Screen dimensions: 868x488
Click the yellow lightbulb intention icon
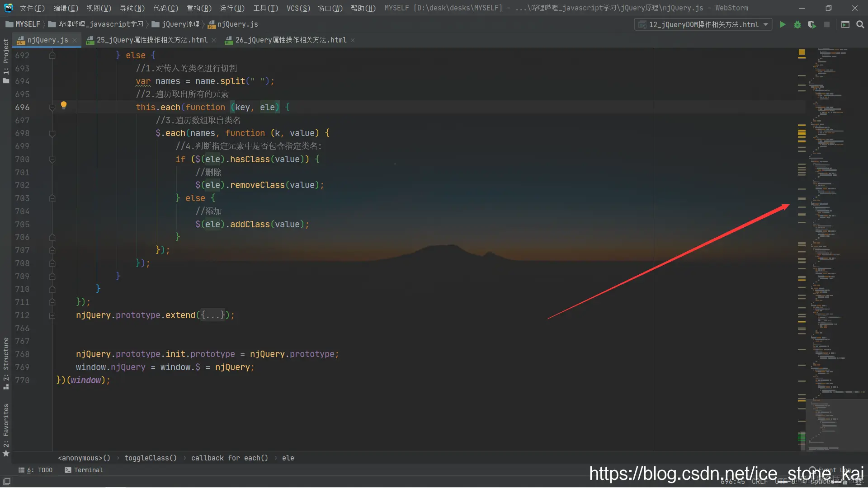[x=64, y=105]
